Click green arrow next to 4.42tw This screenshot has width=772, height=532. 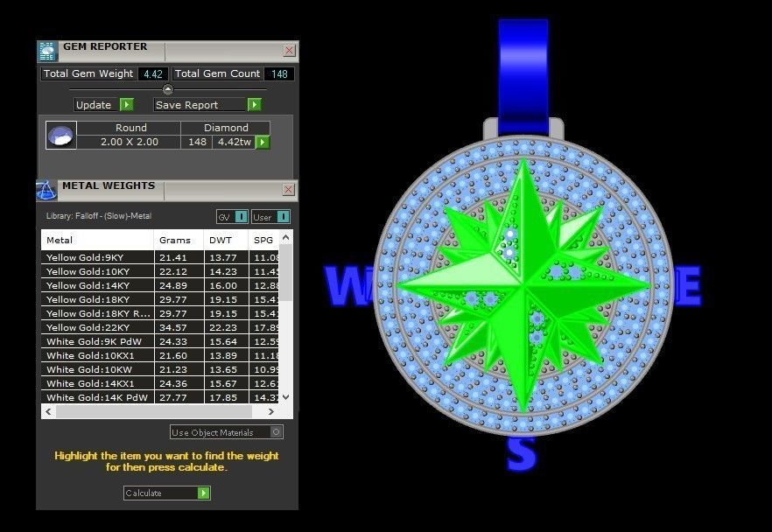click(263, 143)
